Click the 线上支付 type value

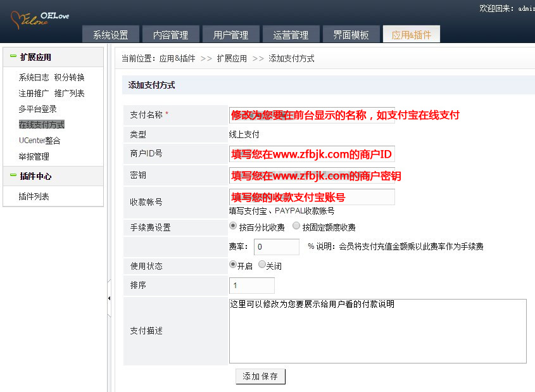pyautogui.click(x=244, y=134)
